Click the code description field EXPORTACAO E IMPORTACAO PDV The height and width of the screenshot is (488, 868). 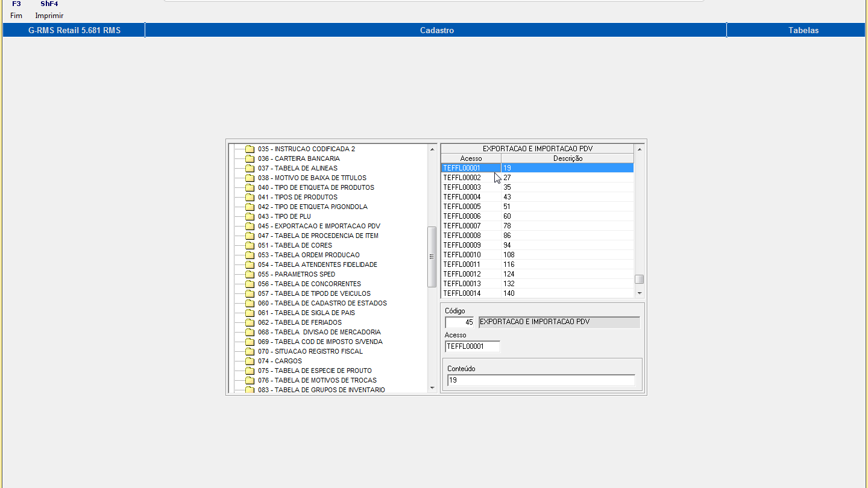(559, 322)
